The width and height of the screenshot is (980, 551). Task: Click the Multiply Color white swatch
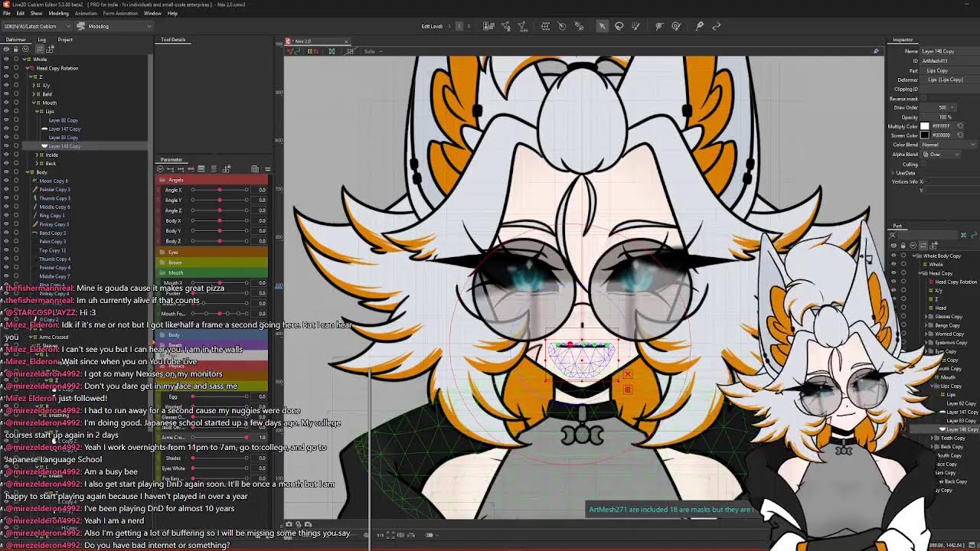click(x=925, y=126)
